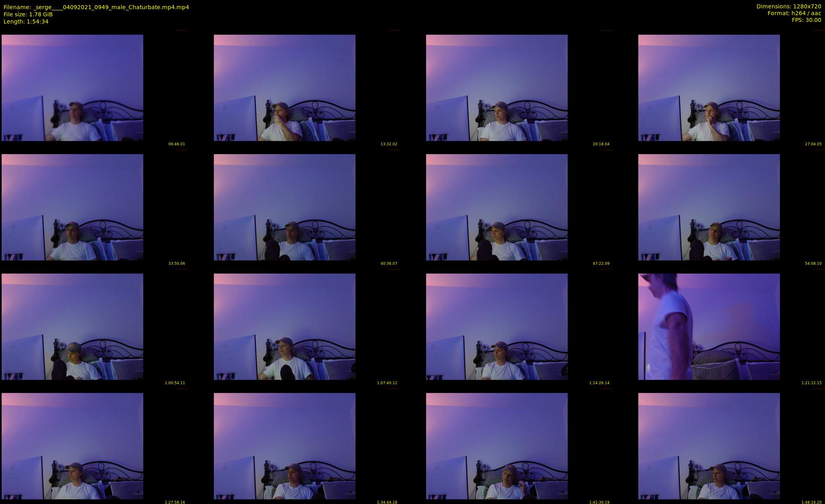
Task: Click the File size 1.78 GiB label
Action: point(28,14)
